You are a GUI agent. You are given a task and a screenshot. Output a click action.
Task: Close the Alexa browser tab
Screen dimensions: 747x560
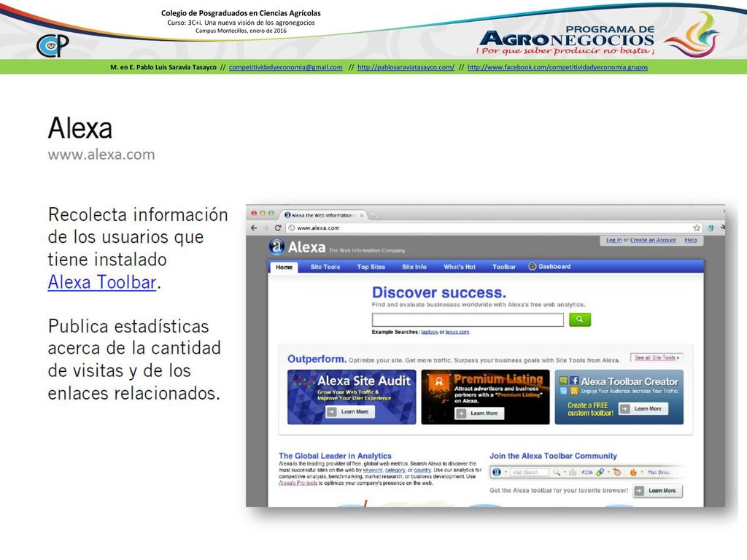pyautogui.click(x=362, y=215)
